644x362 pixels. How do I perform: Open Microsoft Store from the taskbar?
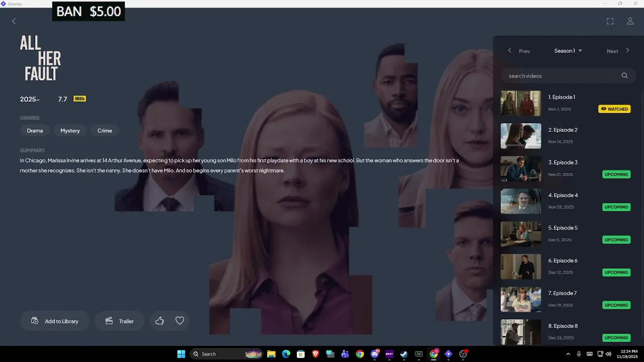(x=301, y=354)
